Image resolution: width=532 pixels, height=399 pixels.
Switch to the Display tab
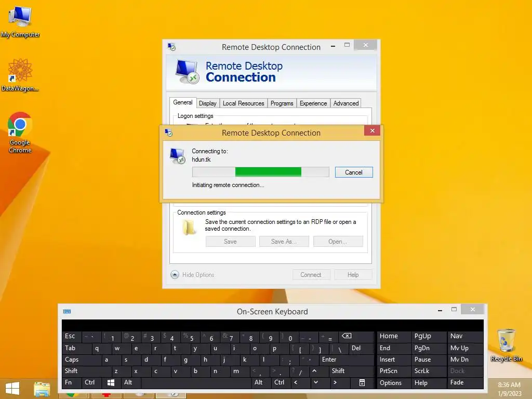click(x=208, y=103)
